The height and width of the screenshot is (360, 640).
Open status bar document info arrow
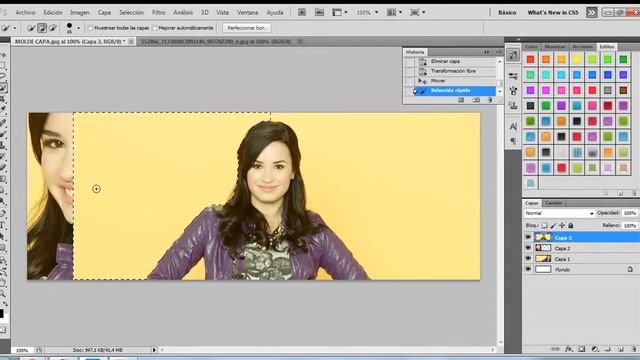point(154,350)
